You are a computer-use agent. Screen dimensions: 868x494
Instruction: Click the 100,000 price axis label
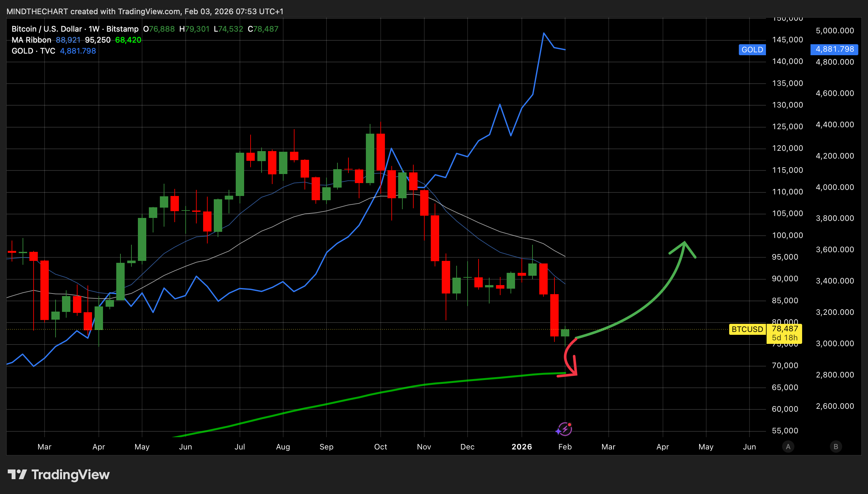pos(787,235)
